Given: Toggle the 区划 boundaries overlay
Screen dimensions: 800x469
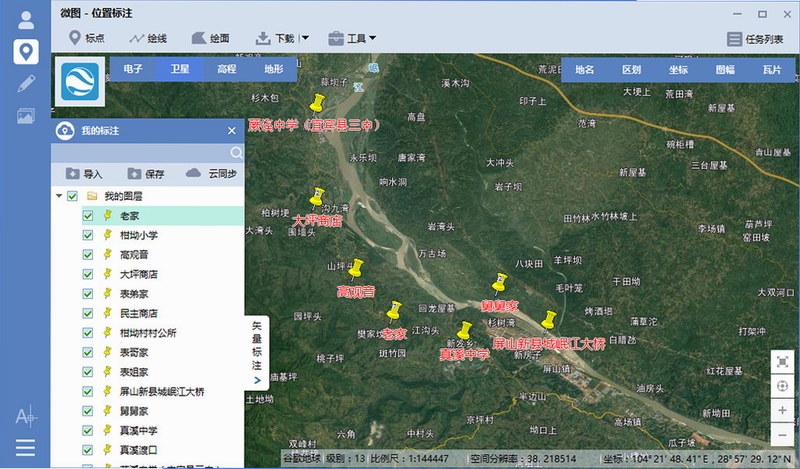Looking at the screenshot, I should coord(631,70).
